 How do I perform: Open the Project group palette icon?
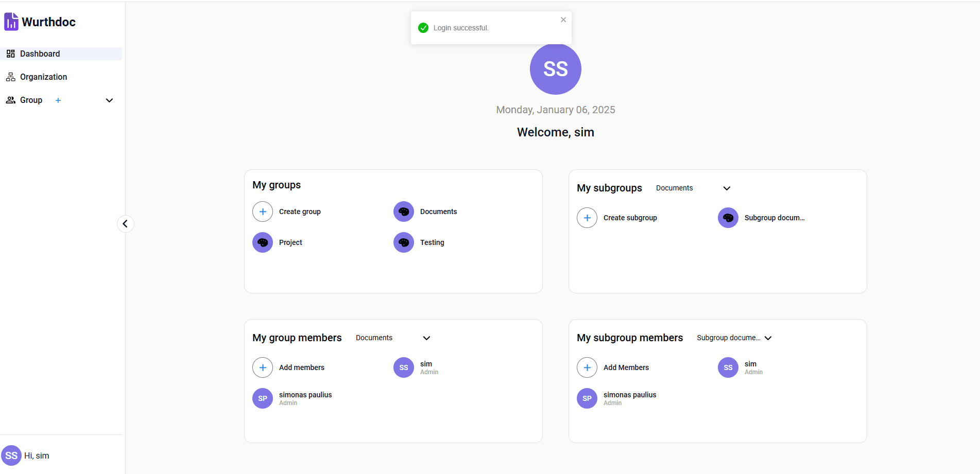pos(263,242)
